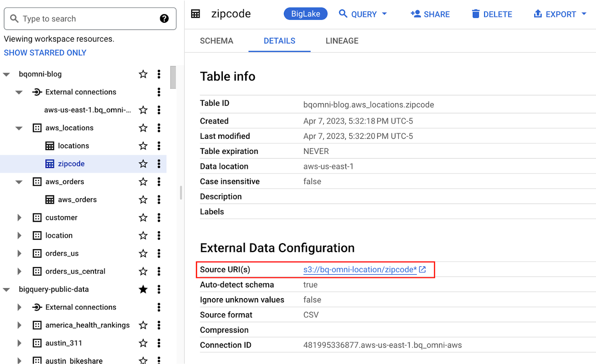Image resolution: width=596 pixels, height=364 pixels.
Task: Open more actions for bqomni-blog
Action: tap(159, 74)
